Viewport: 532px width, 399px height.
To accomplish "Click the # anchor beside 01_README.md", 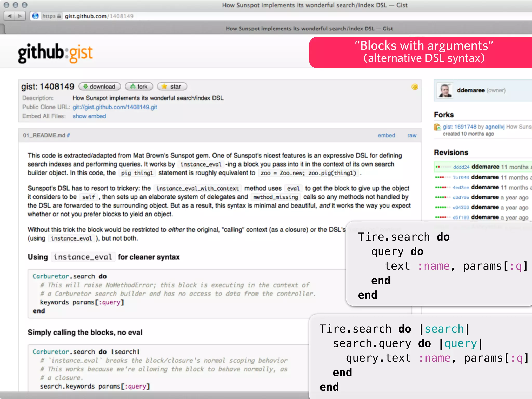I will 68,135.
